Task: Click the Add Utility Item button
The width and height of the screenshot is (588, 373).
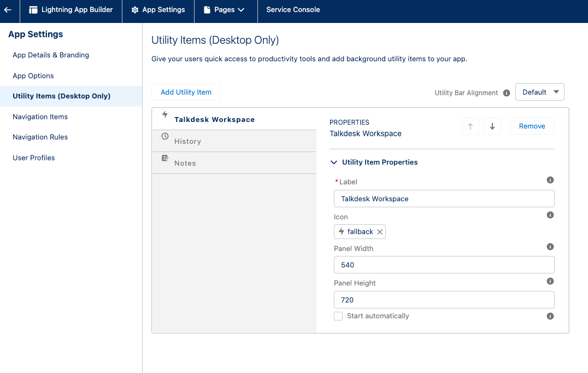Action: (x=186, y=92)
